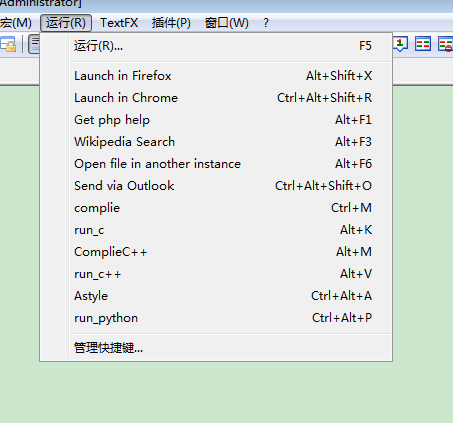Choose ComplieC++ from Run menu
The width and height of the screenshot is (453, 423).
point(216,252)
